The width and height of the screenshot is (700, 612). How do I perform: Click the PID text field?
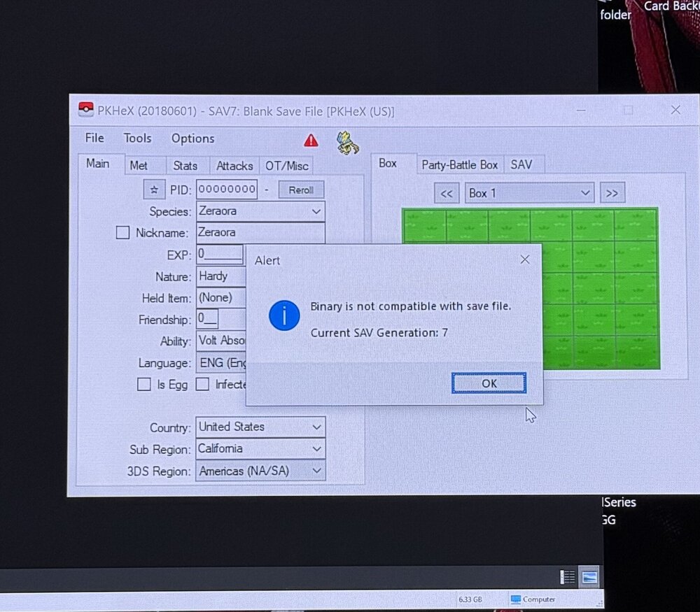(226, 190)
